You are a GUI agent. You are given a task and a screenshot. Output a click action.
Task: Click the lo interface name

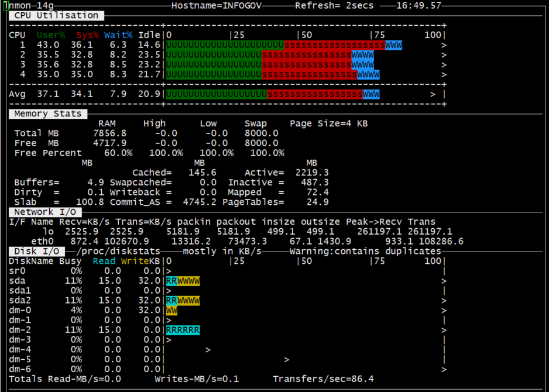48,231
